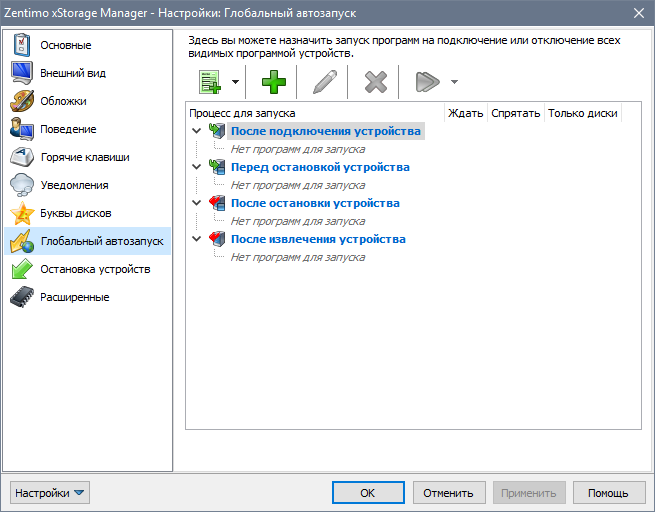Click the add-from-template list icon

point(210,82)
